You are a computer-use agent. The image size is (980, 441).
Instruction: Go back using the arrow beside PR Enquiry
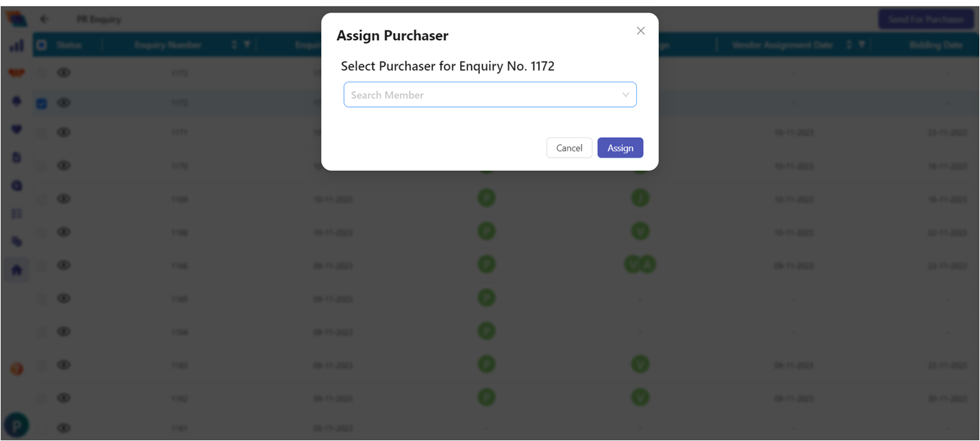[x=44, y=19]
